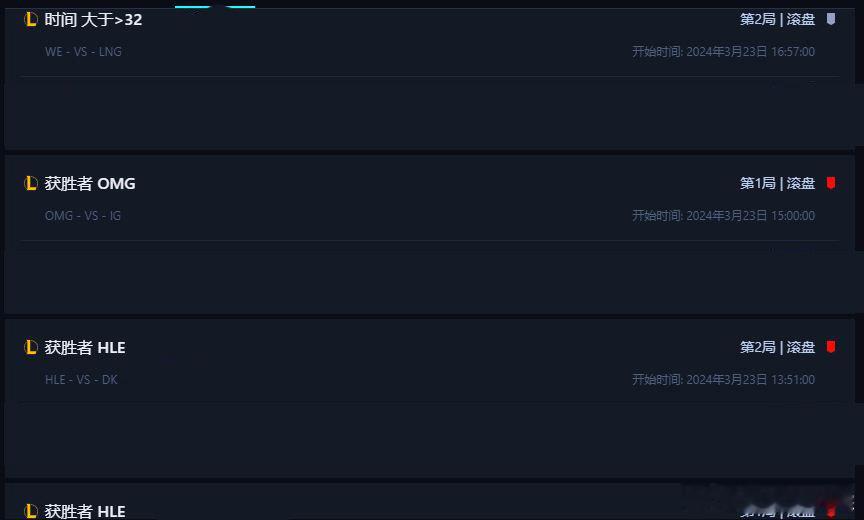Select the OMG - VS - IG matchup text

pyautogui.click(x=83, y=216)
